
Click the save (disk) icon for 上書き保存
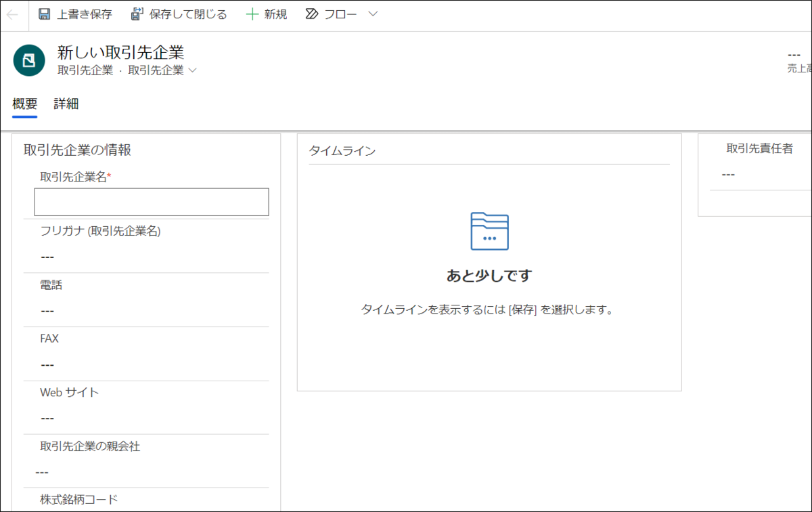[x=44, y=14]
